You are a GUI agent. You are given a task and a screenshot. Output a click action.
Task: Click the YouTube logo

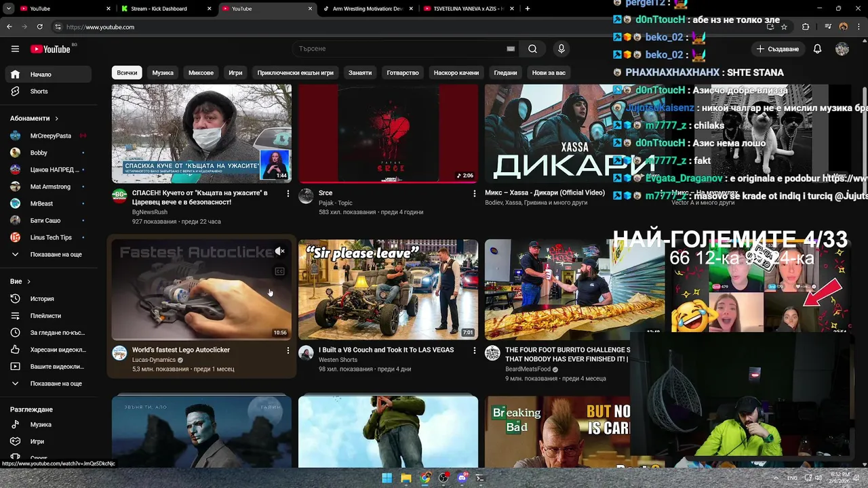coord(51,49)
